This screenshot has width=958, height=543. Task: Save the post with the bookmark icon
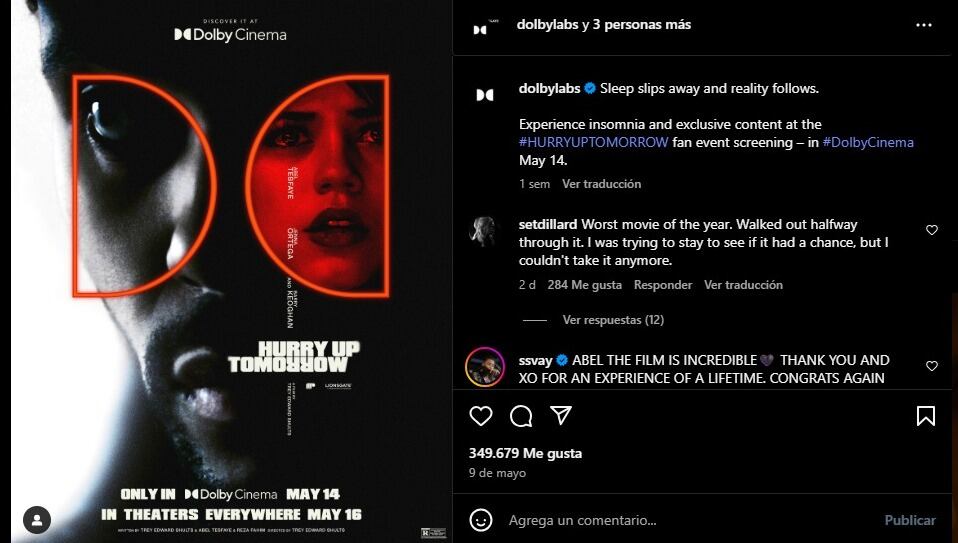click(x=926, y=416)
